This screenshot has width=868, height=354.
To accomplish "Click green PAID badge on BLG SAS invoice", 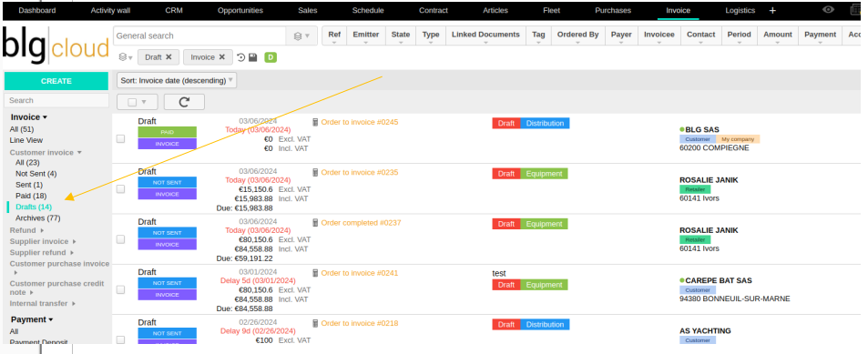I will click(168, 132).
